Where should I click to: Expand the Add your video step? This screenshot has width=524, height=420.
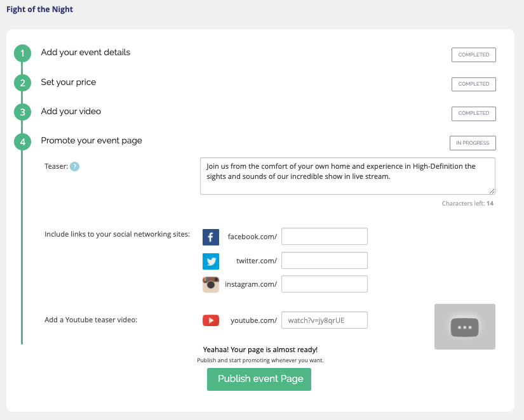click(71, 111)
